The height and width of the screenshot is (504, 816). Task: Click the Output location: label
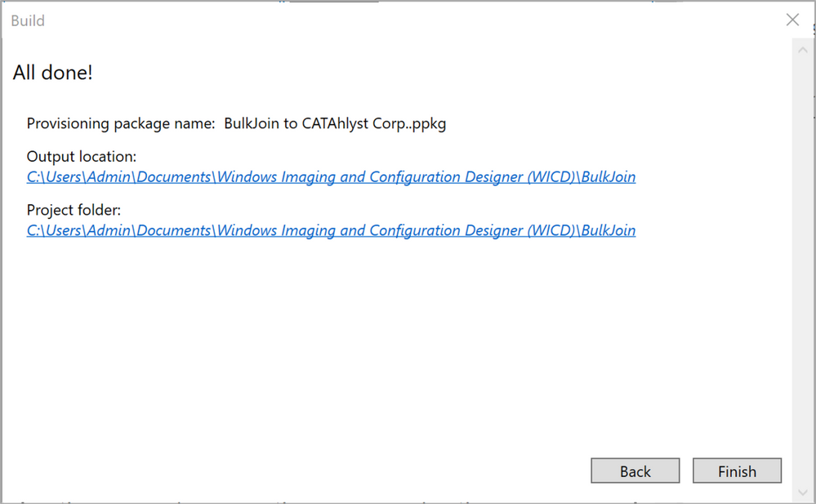[81, 157]
